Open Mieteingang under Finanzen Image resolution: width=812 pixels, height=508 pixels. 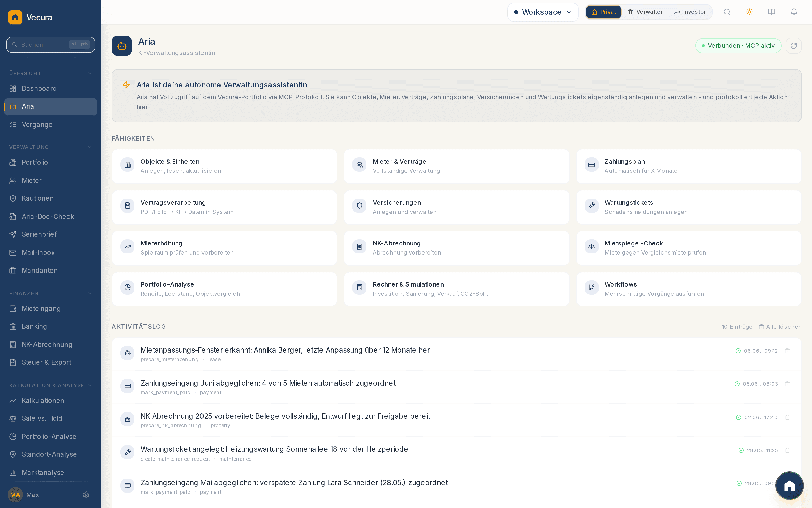click(51, 308)
